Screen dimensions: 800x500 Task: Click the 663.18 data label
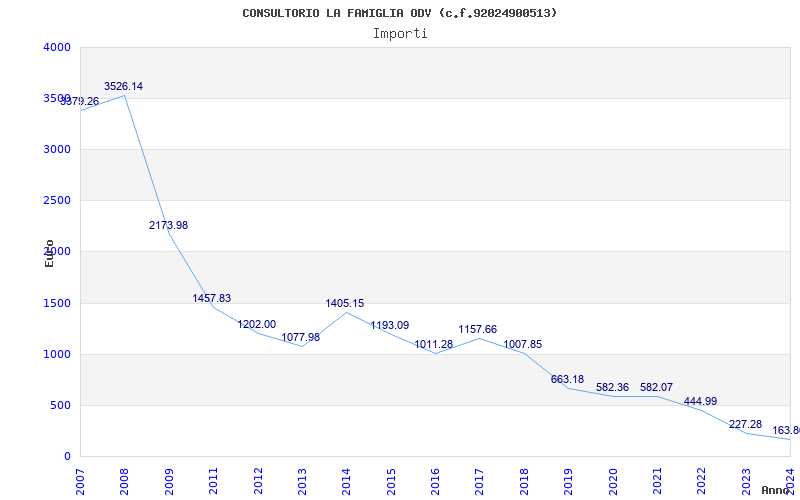567,380
